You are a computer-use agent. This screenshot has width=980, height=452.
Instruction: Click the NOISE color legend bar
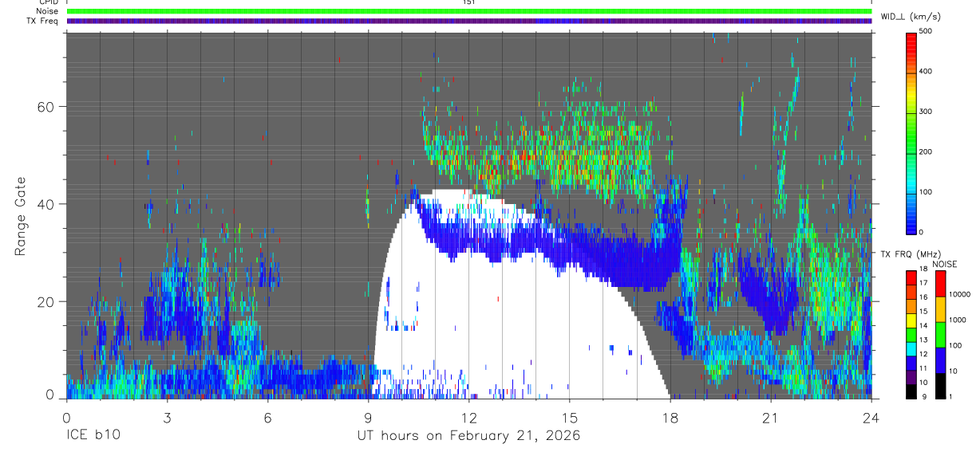coord(940,334)
